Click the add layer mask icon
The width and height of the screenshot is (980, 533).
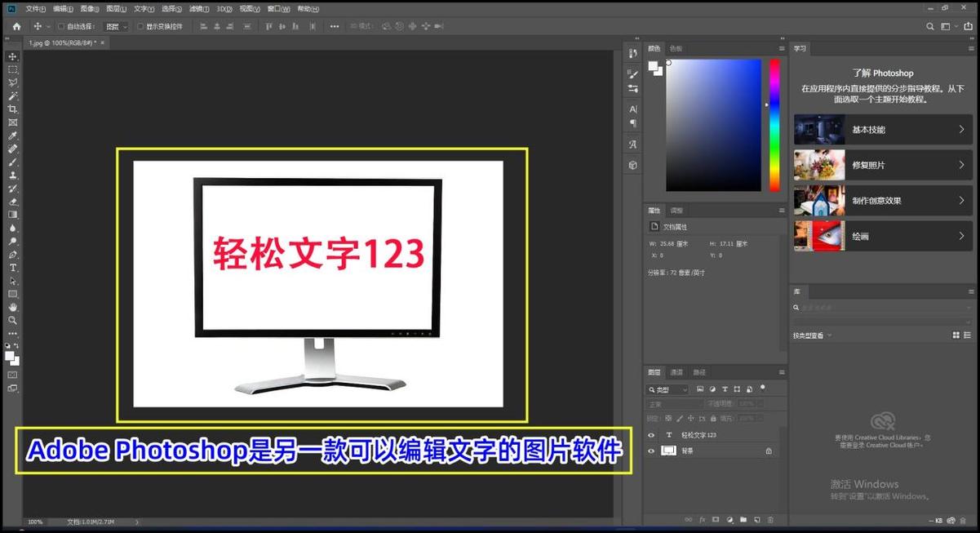point(716,520)
